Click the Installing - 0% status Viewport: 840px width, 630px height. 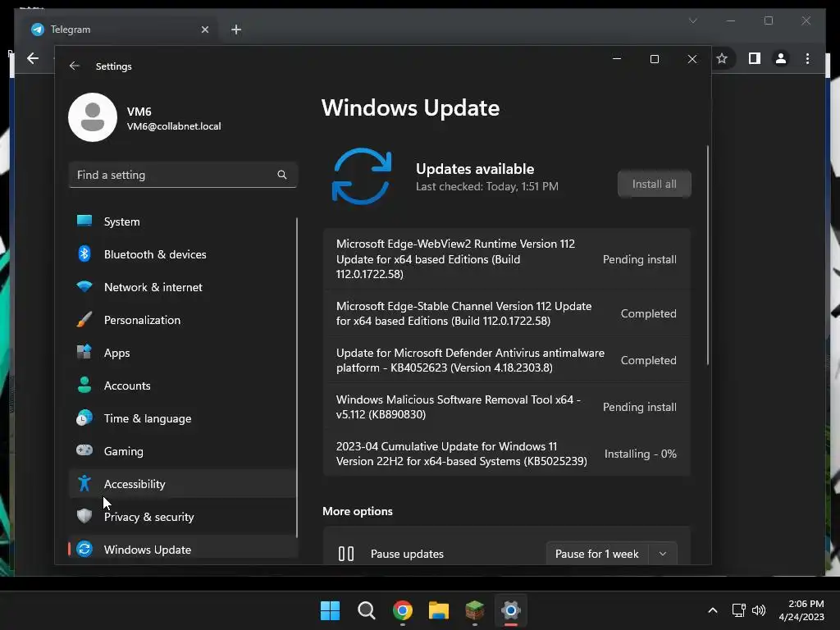(x=640, y=453)
